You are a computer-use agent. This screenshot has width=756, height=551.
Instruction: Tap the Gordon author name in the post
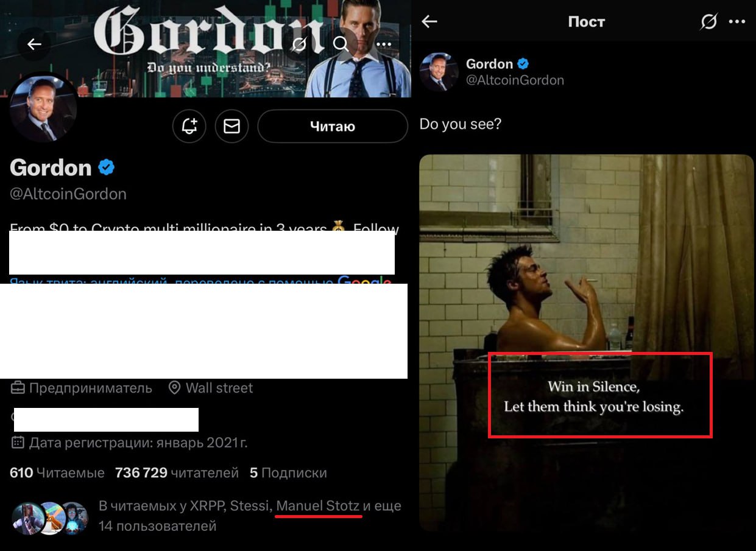(x=489, y=64)
